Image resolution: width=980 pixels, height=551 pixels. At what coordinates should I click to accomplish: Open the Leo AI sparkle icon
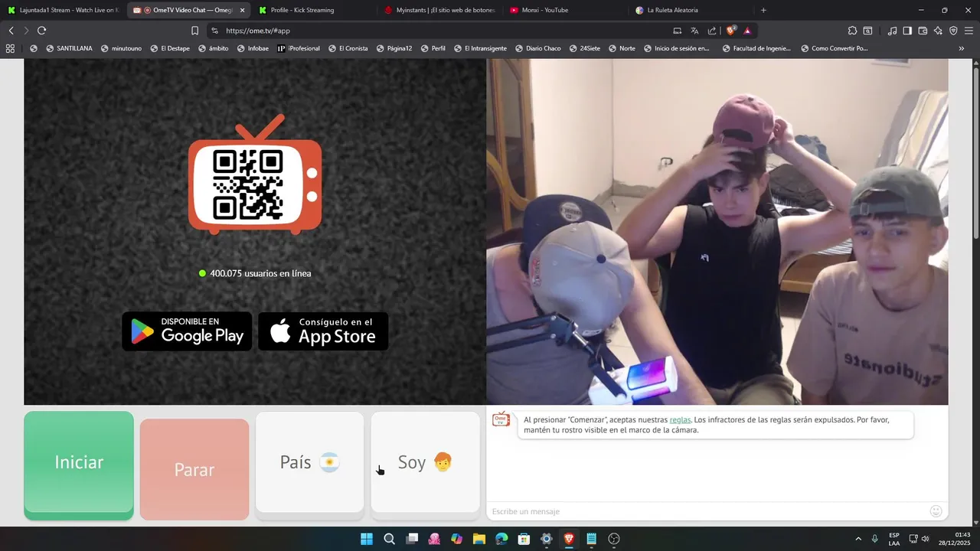tap(938, 31)
